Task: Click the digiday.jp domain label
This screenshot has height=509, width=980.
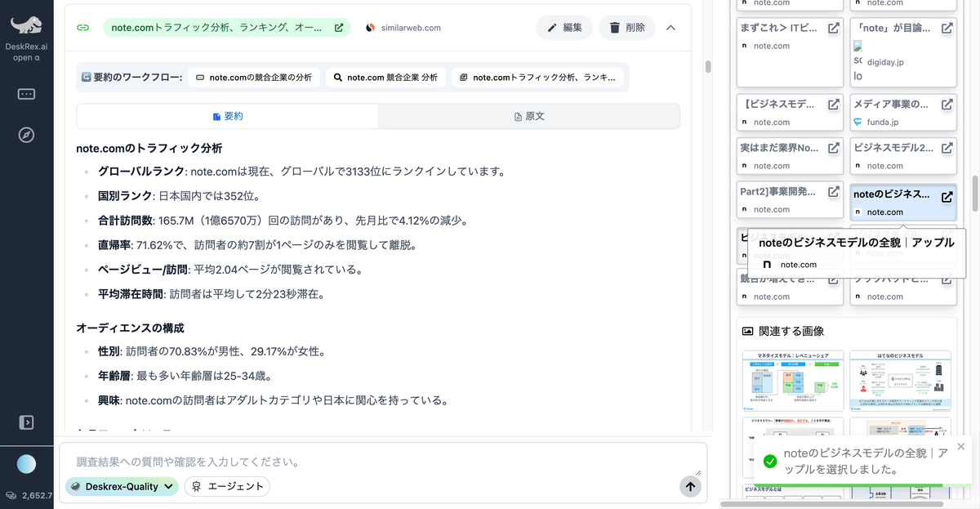Action: point(885,61)
